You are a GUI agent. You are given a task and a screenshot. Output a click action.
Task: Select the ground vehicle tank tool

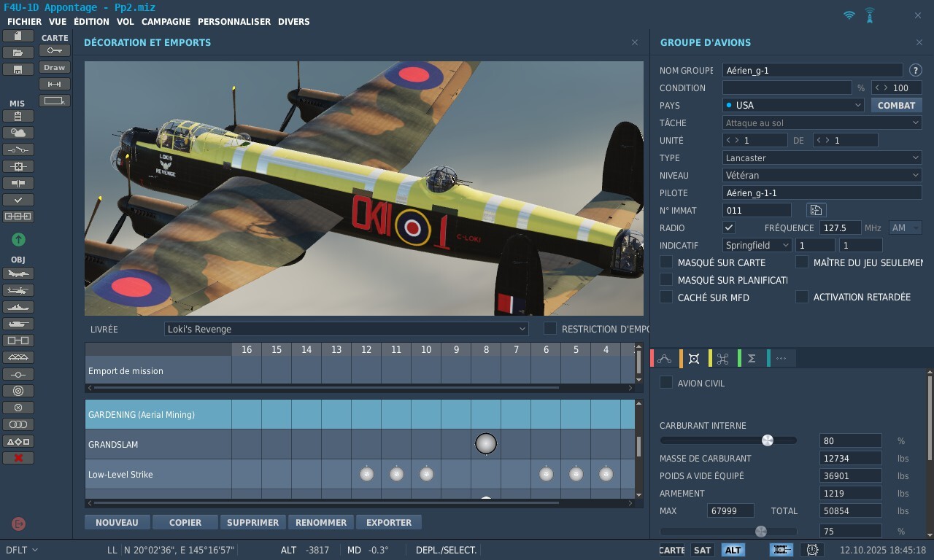pos(18,324)
